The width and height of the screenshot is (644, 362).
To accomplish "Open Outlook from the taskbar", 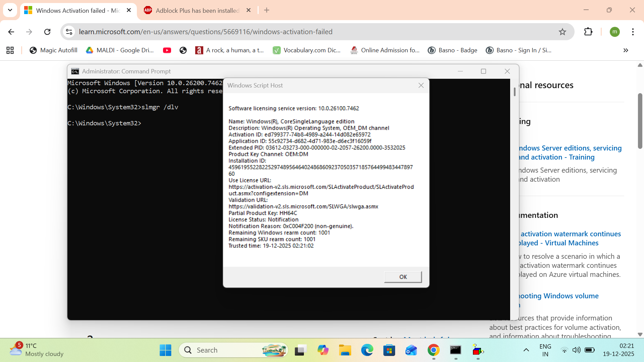I will pos(411,350).
